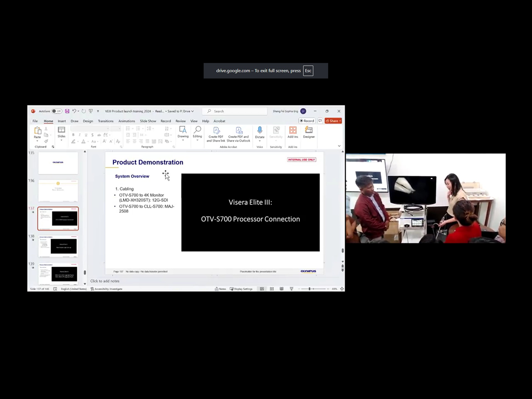Expand the Share button dropdown
This screenshot has height=399, width=532.
click(x=340, y=121)
